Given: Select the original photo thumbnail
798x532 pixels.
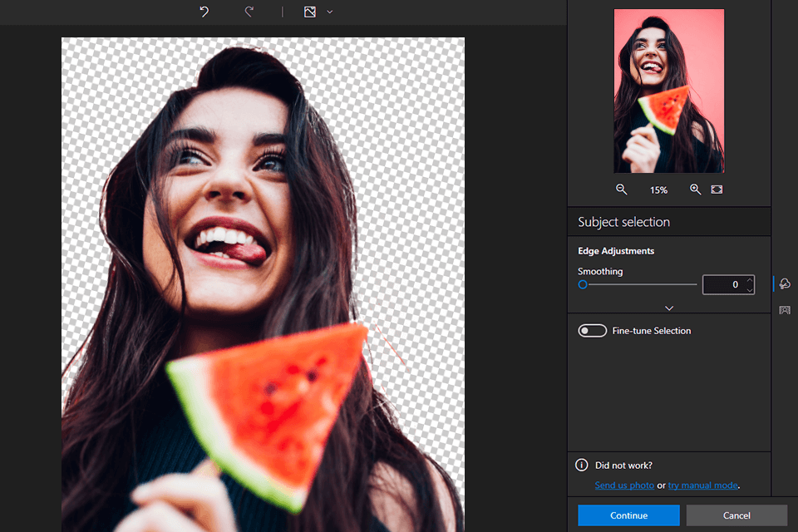Looking at the screenshot, I should [668, 91].
